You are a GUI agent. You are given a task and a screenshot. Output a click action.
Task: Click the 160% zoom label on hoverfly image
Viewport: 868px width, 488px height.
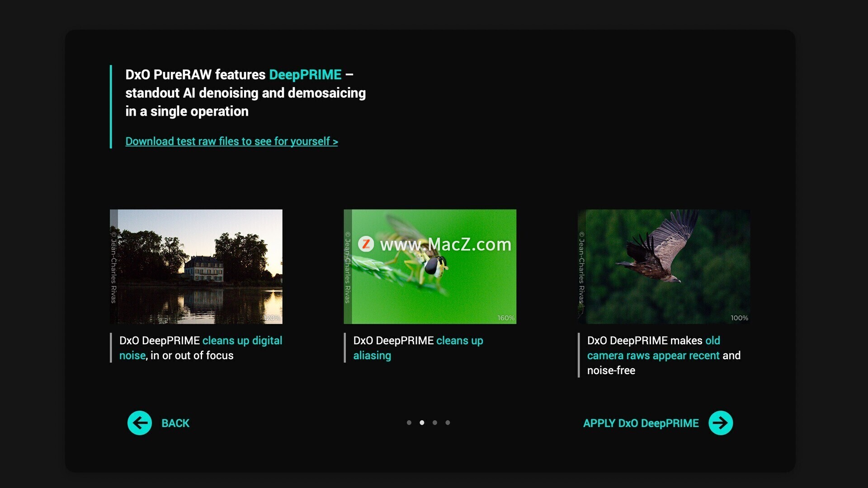(x=506, y=318)
